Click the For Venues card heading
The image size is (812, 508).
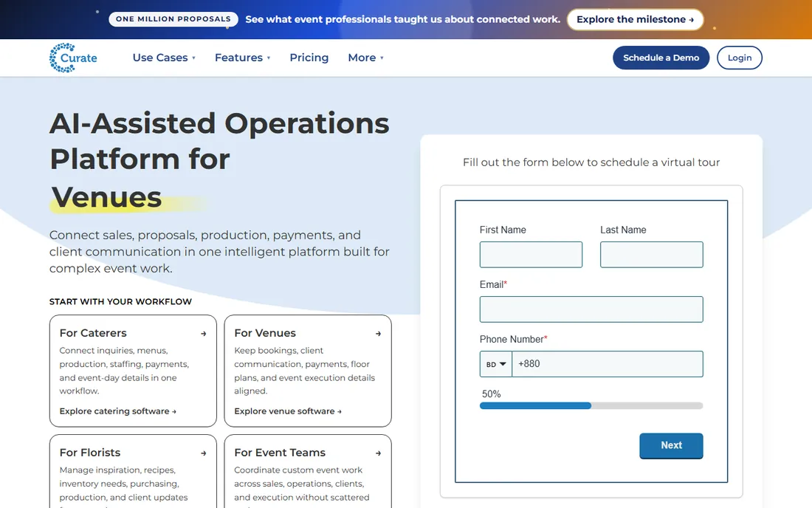(265, 333)
